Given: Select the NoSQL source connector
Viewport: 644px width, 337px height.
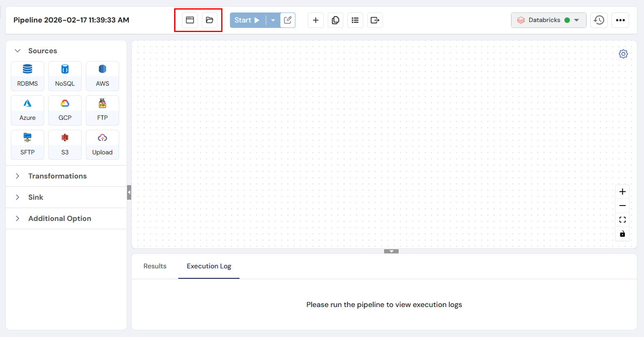Looking at the screenshot, I should [65, 76].
